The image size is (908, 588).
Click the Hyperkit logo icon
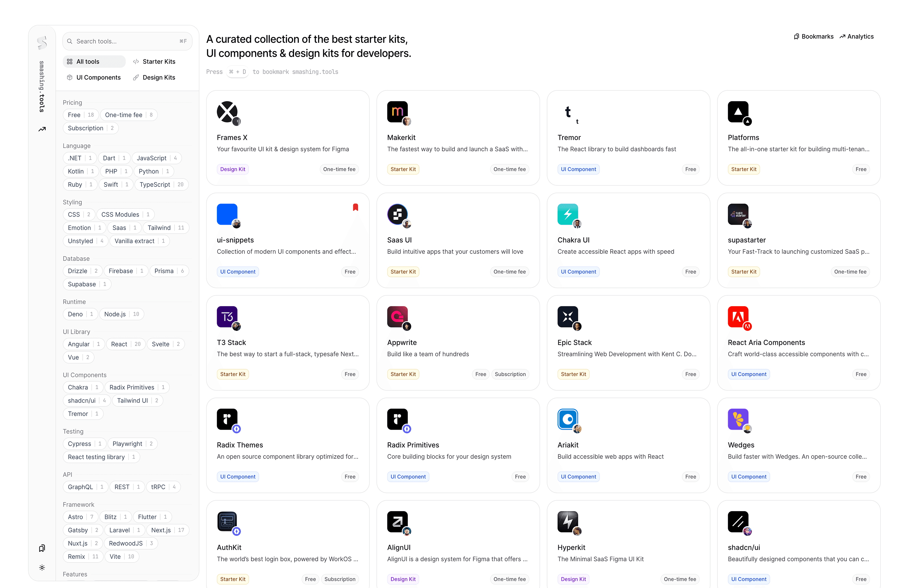pos(568,522)
